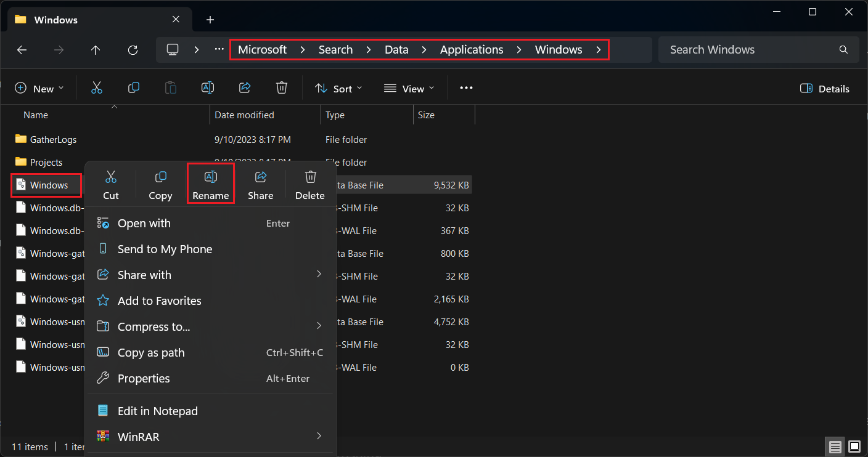Click Applications in the breadcrumb path
Viewport: 868px width, 457px height.
pos(472,50)
